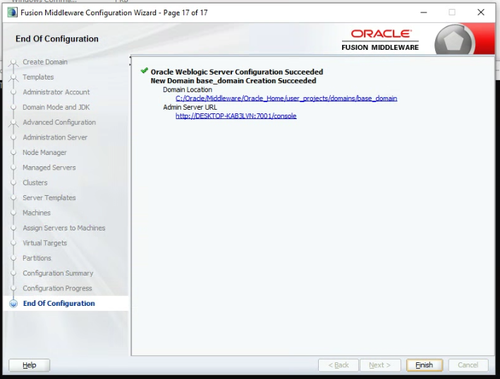
Task: Click the Cancel button
Action: 468,365
